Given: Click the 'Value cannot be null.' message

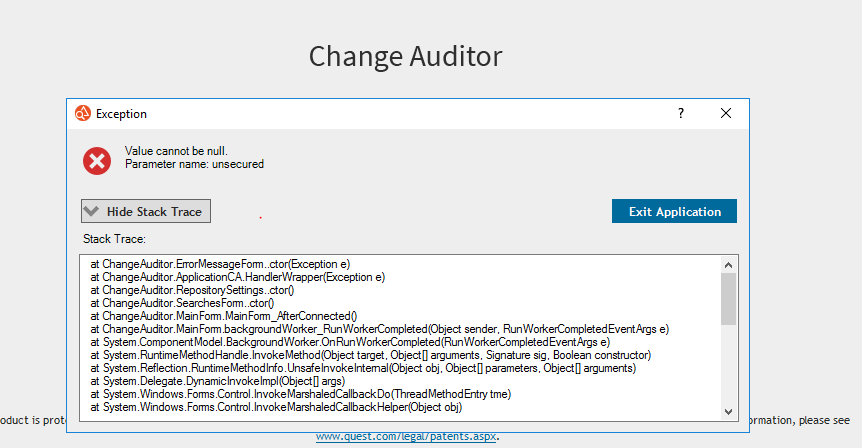Looking at the screenshot, I should click(x=176, y=151).
